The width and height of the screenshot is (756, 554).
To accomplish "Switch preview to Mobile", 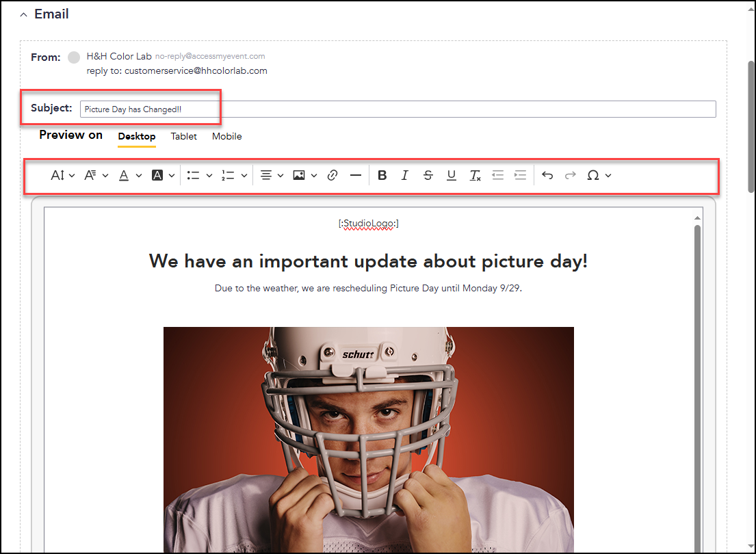I will (x=226, y=137).
